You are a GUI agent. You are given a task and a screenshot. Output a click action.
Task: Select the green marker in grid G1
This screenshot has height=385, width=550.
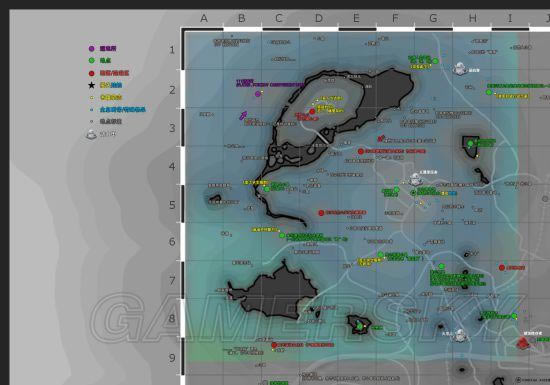point(435,61)
